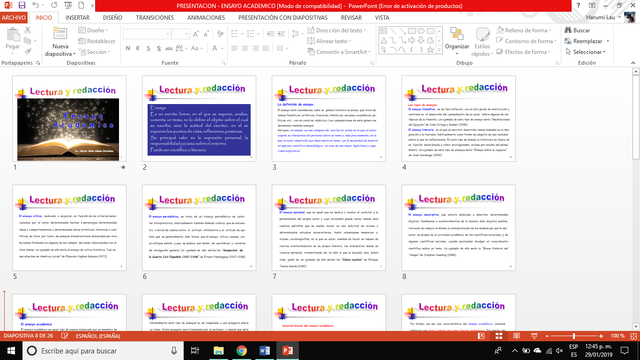Click the Organizar icon
Viewport: 640px width, 360px height.
[456, 34]
